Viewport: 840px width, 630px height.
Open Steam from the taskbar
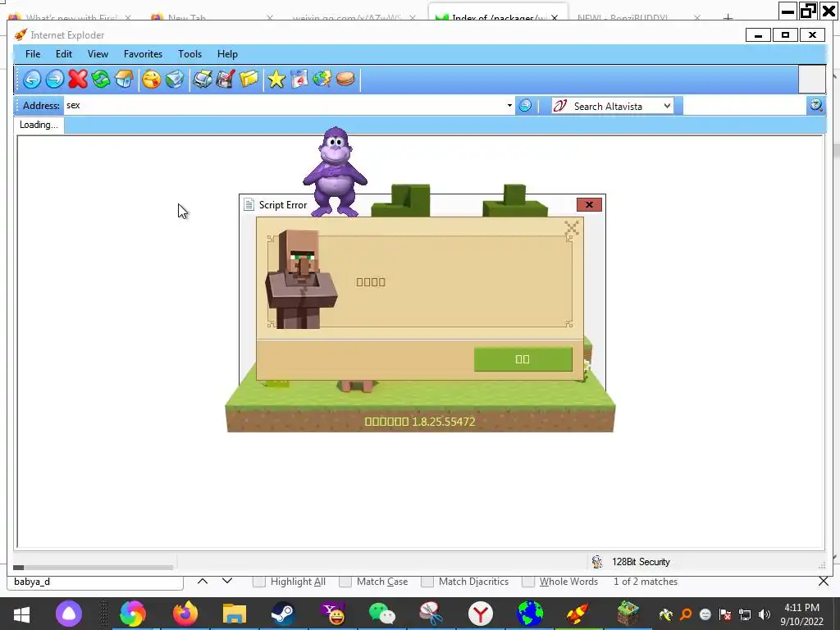tap(283, 614)
